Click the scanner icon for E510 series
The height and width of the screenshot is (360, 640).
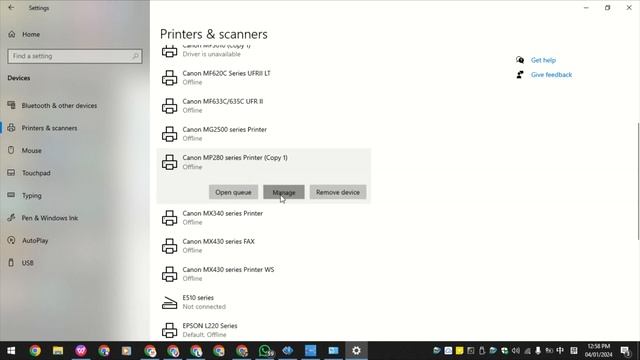[169, 302]
